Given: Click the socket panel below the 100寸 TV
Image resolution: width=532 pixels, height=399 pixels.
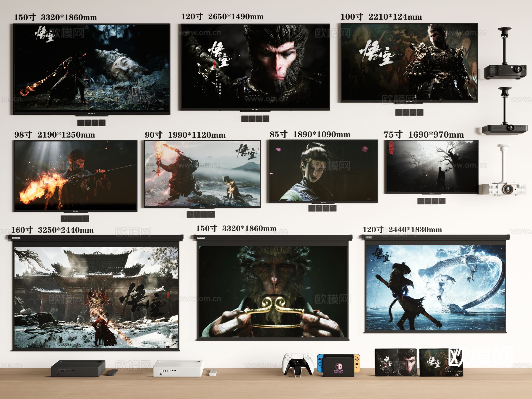Looking at the screenshot, I should pos(409,112).
